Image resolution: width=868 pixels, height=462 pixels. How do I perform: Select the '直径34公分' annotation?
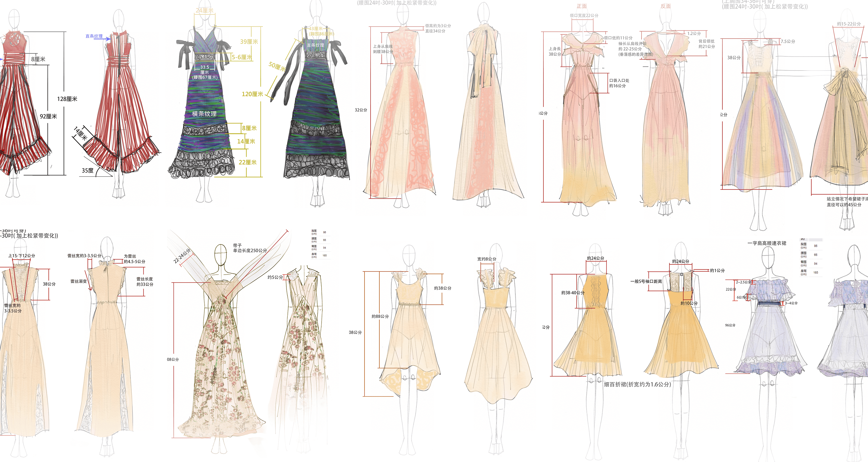(435, 31)
